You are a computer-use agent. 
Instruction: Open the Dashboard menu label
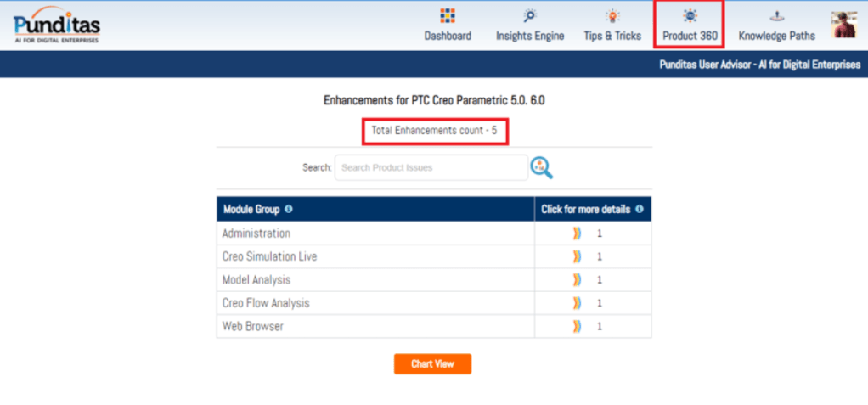point(448,36)
